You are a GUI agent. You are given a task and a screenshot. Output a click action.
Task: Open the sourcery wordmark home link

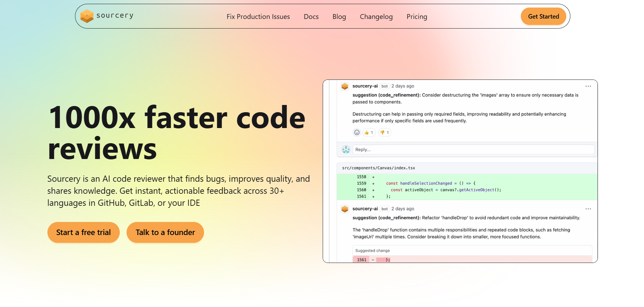[115, 15]
